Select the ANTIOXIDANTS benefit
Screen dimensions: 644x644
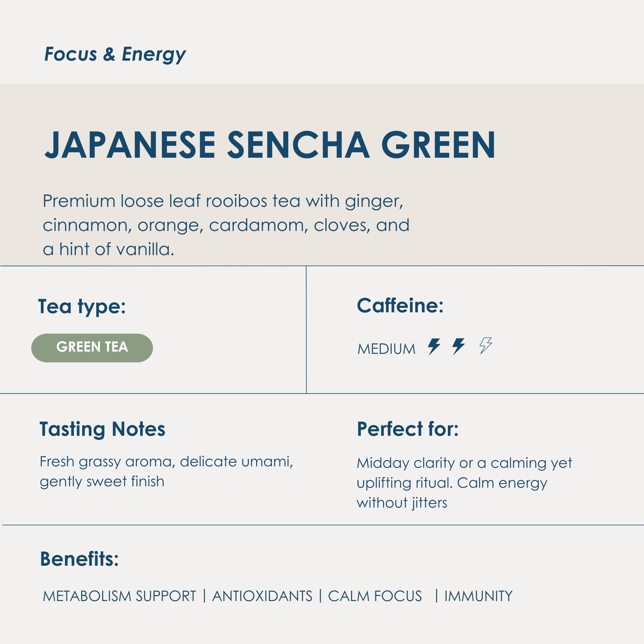click(x=262, y=596)
